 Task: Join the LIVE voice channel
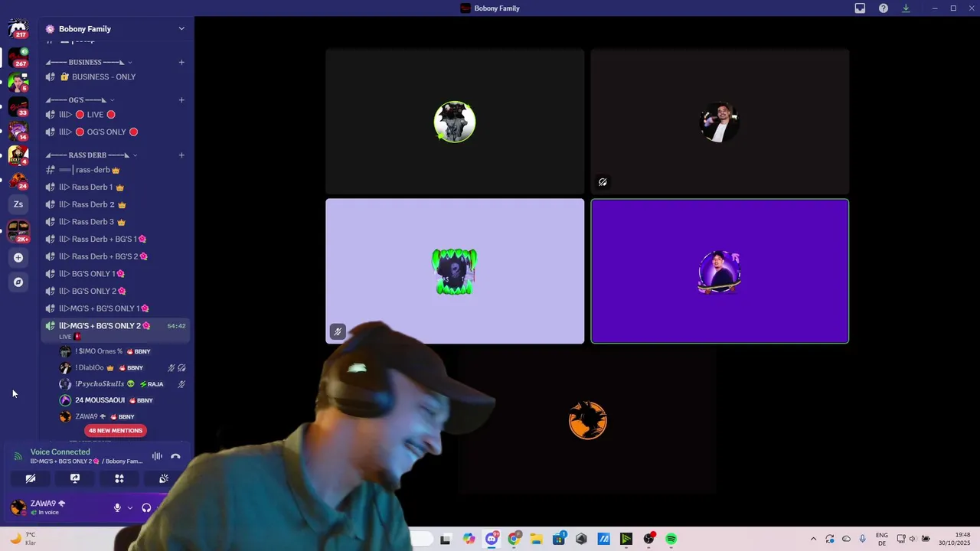point(115,115)
